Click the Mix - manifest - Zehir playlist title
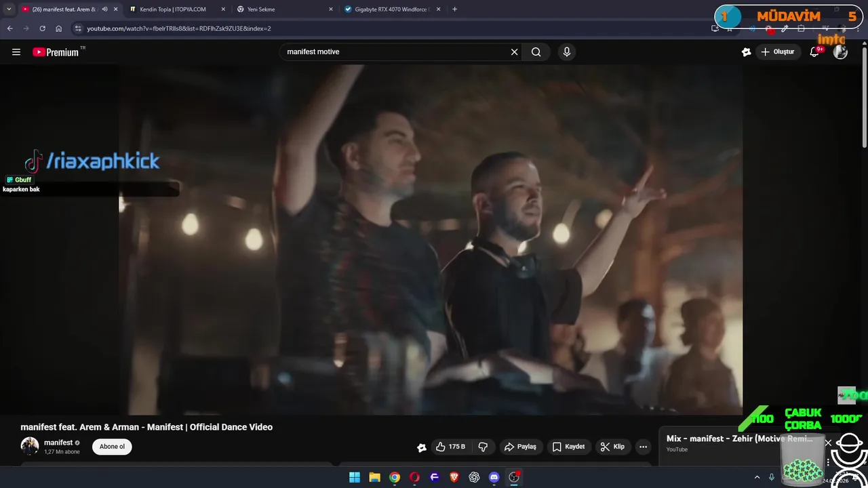868x488 pixels. [739, 439]
